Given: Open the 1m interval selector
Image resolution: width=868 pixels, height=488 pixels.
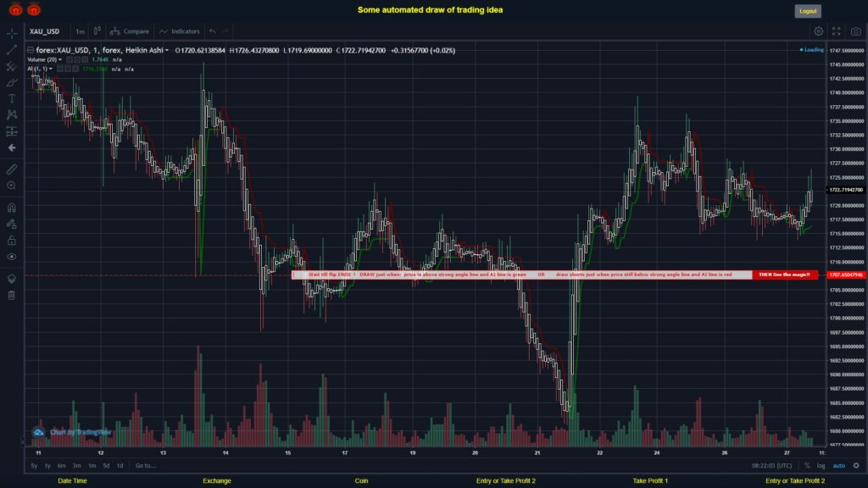Looking at the screenshot, I should (81, 31).
